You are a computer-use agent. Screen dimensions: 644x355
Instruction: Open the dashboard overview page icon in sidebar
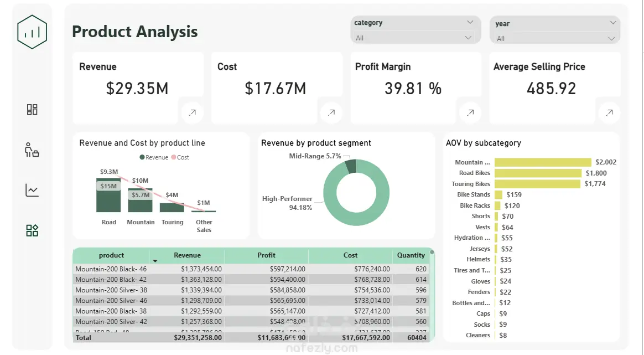coord(32,110)
